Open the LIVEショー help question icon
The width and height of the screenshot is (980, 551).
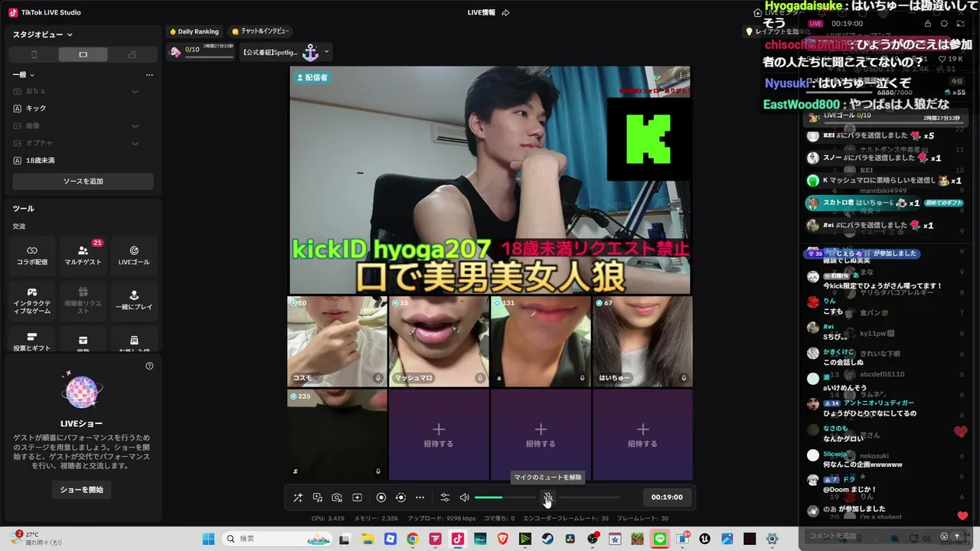[x=149, y=366]
